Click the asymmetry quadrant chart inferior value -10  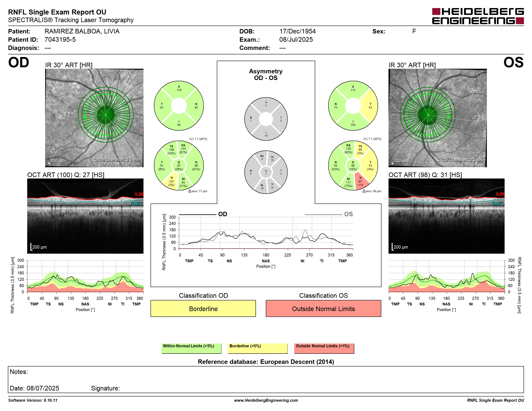[x=266, y=136]
